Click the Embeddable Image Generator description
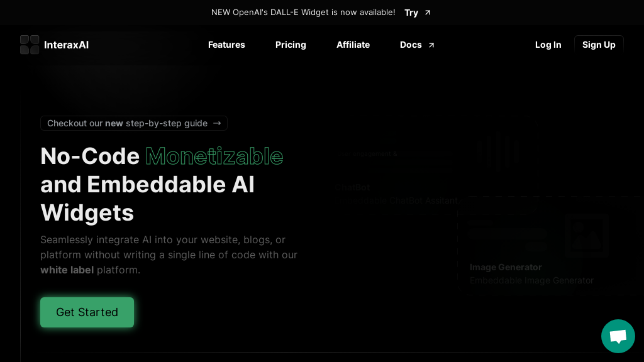This screenshot has height=362, width=644. coord(531,280)
